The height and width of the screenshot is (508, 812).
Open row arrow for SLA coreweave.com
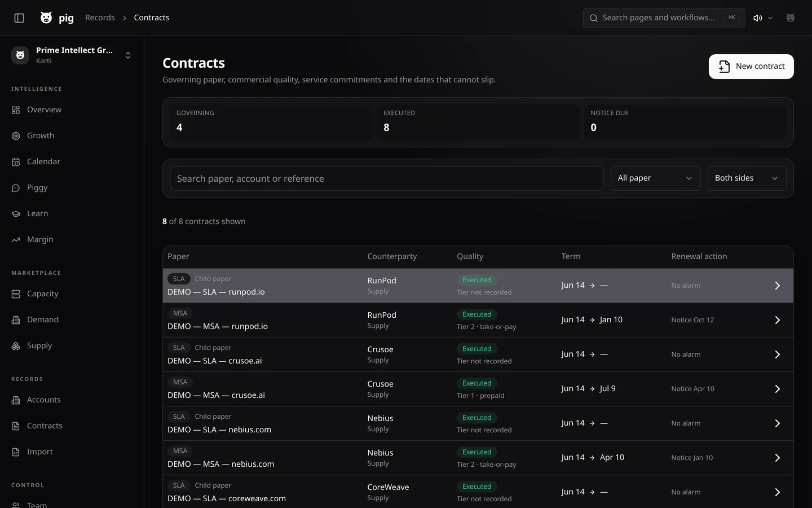777,492
